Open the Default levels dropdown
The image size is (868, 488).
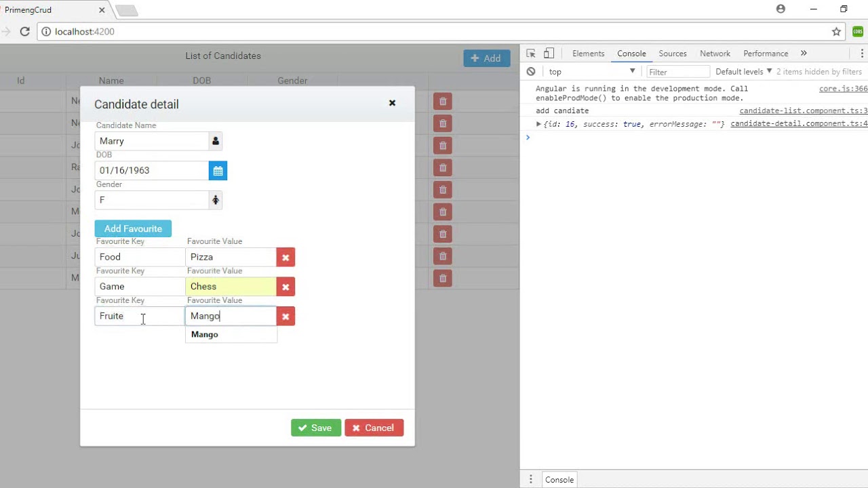743,71
